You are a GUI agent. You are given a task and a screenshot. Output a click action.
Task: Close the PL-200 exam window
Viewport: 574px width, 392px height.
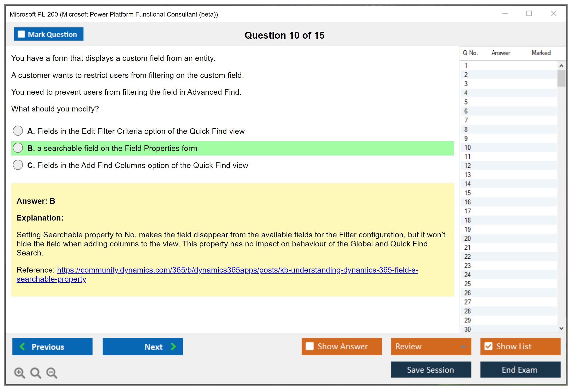point(553,14)
